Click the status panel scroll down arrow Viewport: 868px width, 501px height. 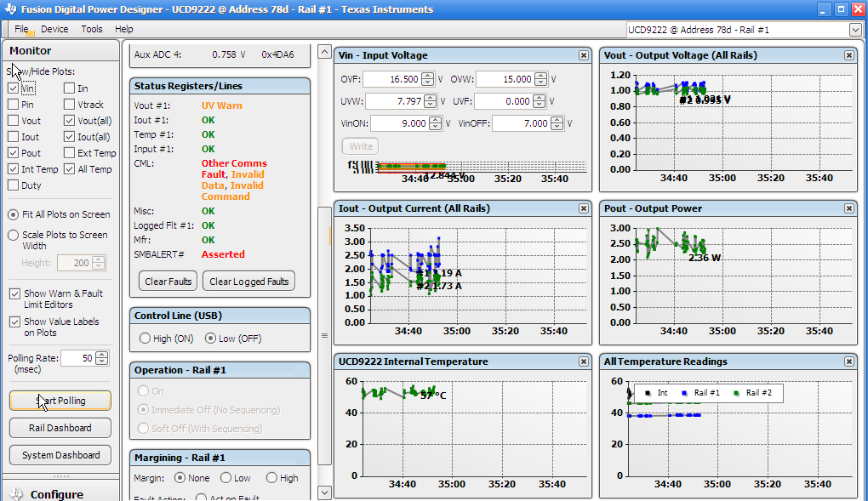(x=324, y=492)
